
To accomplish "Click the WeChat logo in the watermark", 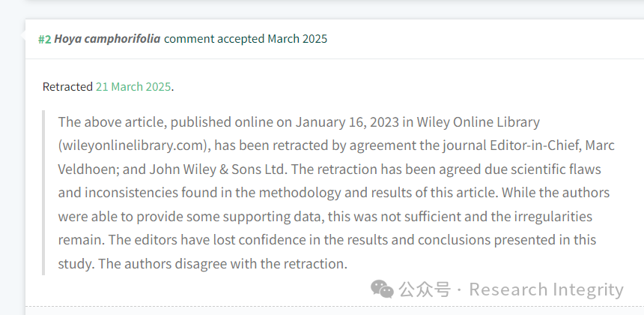I will point(382,289).
